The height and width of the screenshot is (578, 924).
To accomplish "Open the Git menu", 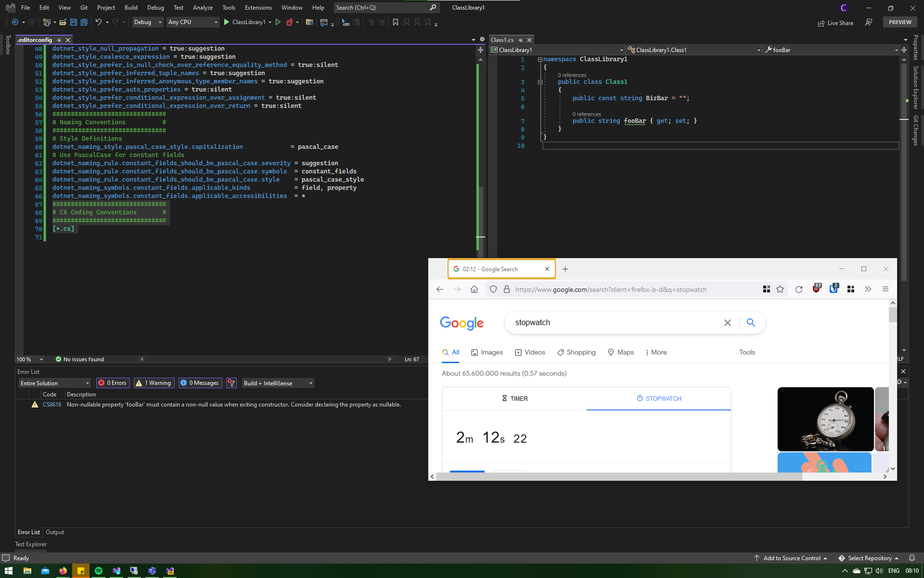I will (x=84, y=7).
